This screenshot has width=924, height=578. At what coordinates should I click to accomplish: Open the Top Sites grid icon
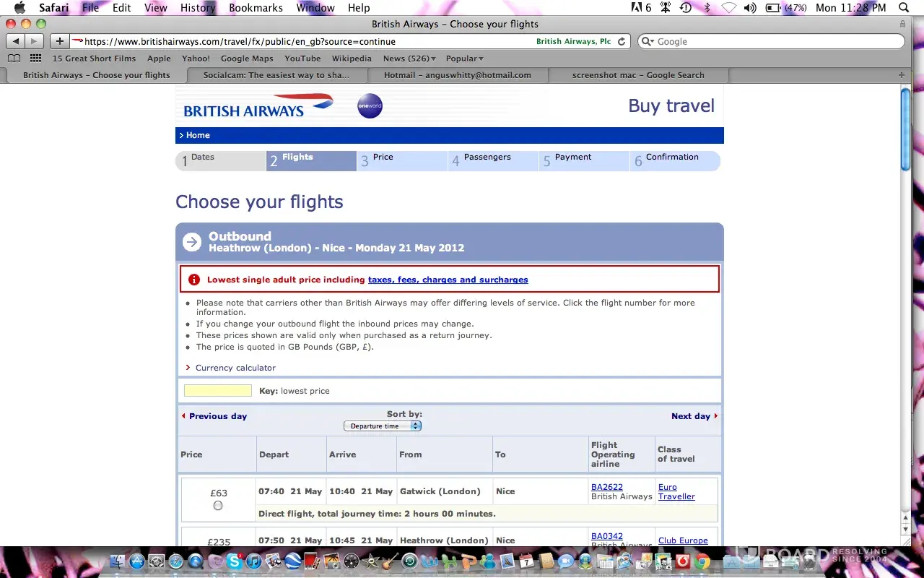point(35,59)
